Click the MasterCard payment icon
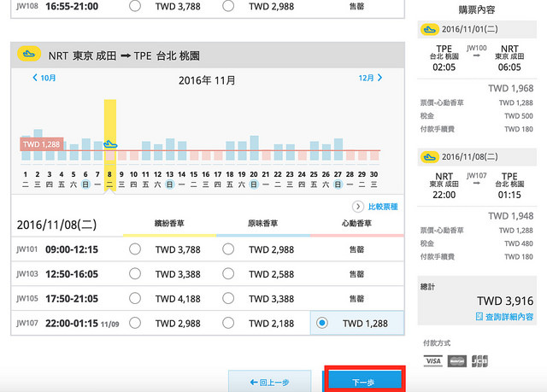Viewport: 547px width, 392px height. coord(456,361)
